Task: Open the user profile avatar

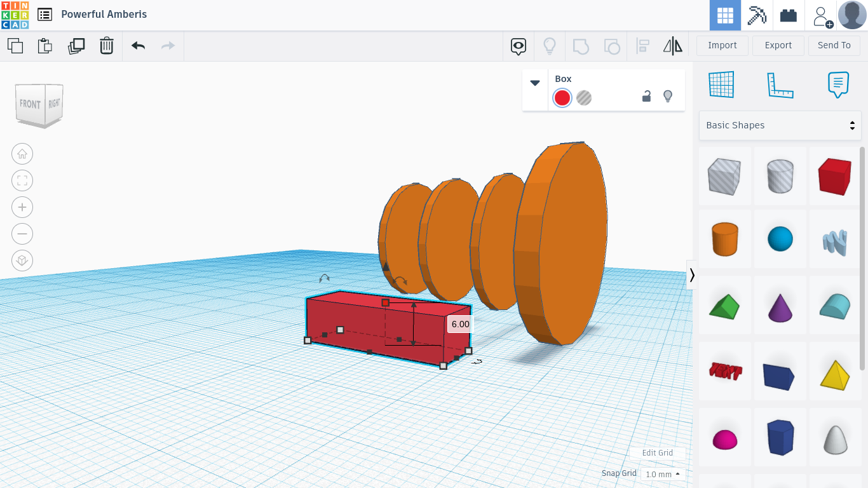Action: click(x=852, y=15)
